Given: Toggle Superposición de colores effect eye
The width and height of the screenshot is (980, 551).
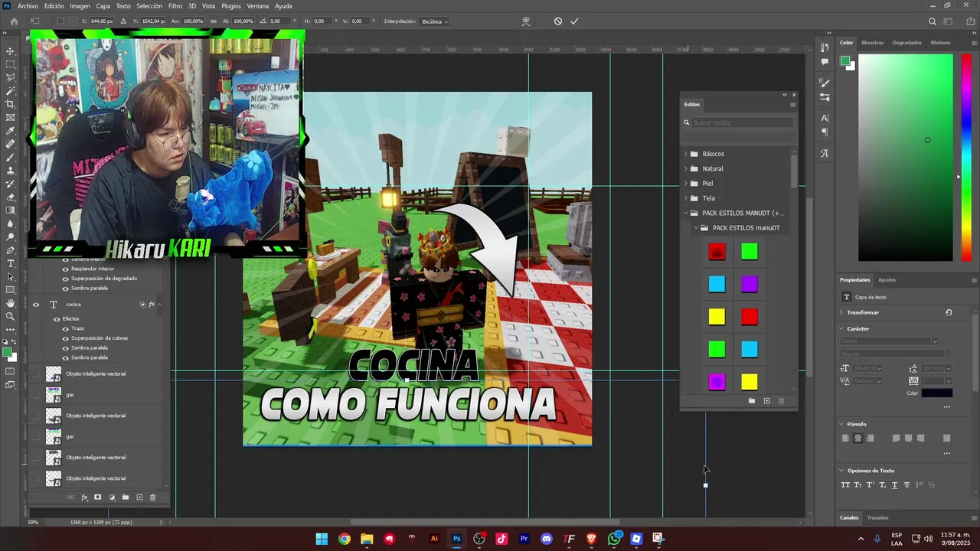Looking at the screenshot, I should click(66, 338).
